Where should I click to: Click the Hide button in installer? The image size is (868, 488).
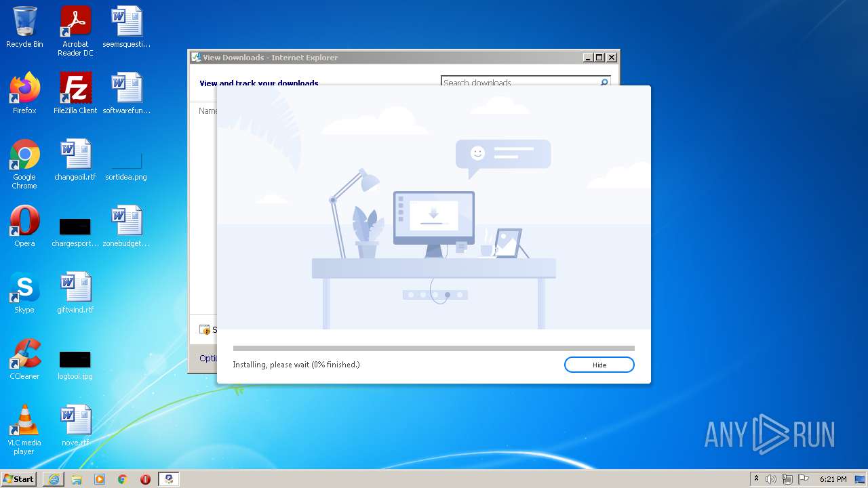coord(599,365)
